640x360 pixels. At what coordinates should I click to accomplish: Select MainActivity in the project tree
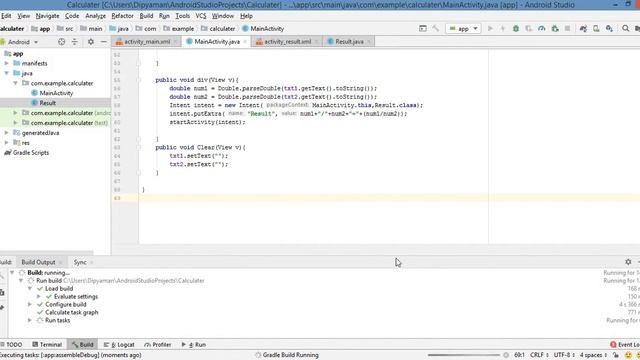point(56,93)
